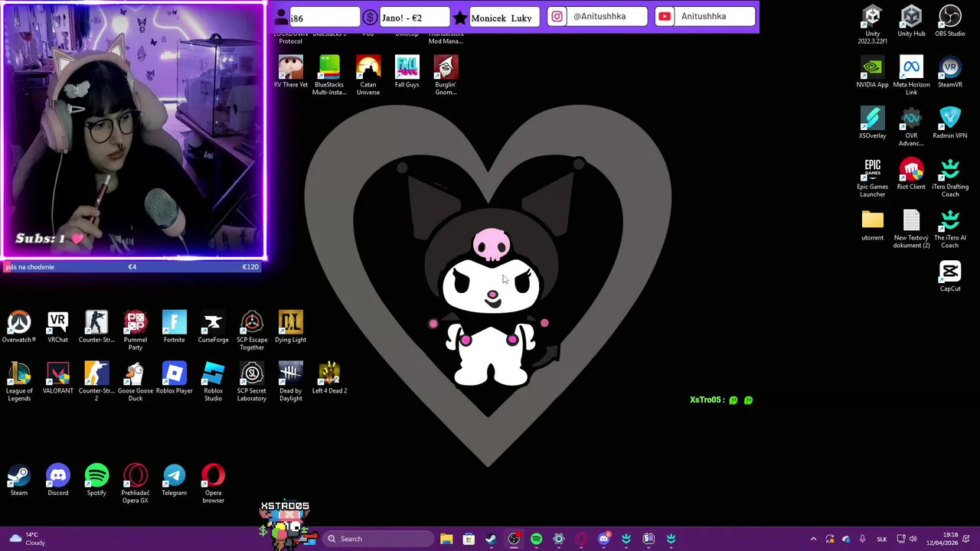Launch Epic Games Launcher from the desktop
Image resolution: width=980 pixels, height=551 pixels.
(872, 178)
